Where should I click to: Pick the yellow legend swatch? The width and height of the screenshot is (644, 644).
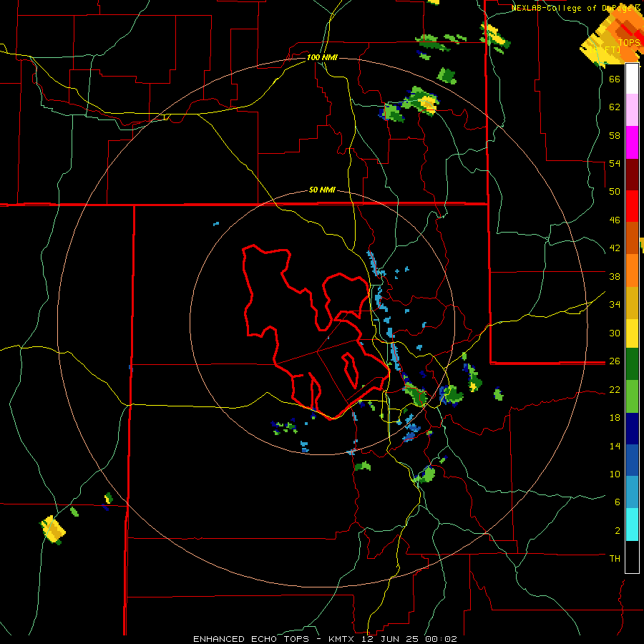(x=632, y=333)
